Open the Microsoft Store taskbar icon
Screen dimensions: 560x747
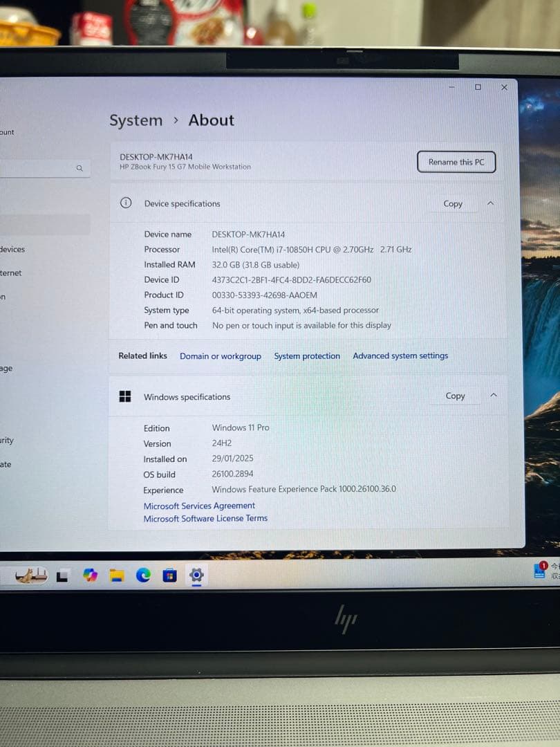click(169, 575)
